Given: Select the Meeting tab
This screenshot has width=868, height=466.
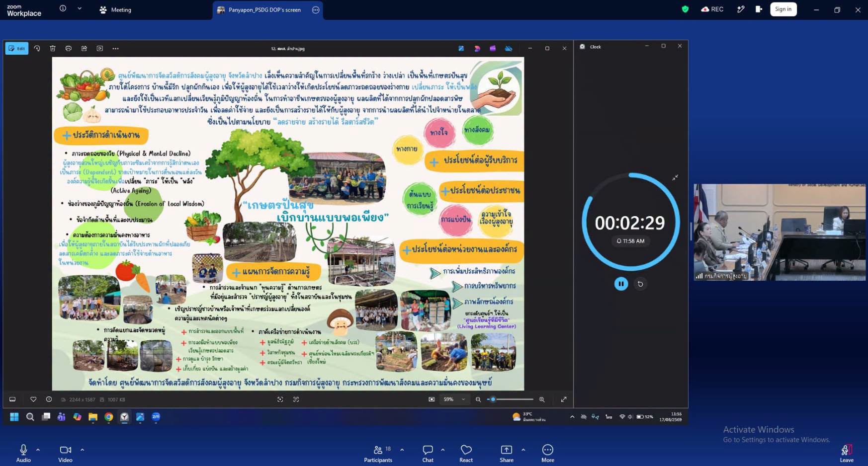Looking at the screenshot, I should point(116,9).
